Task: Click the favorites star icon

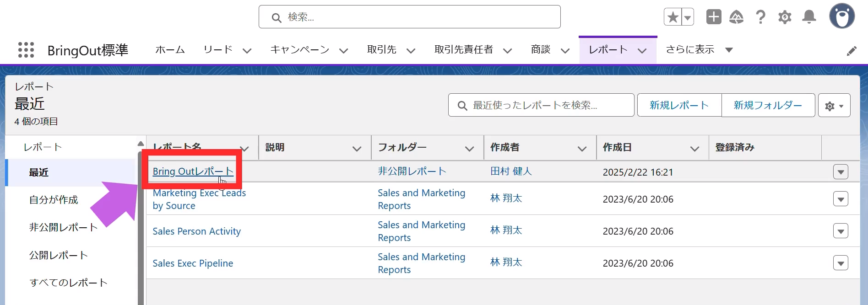Action: coord(673,17)
